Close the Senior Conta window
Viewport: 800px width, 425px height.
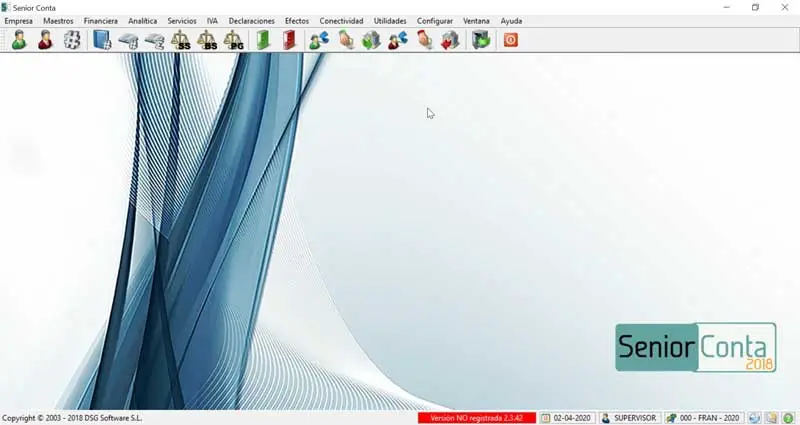point(785,7)
